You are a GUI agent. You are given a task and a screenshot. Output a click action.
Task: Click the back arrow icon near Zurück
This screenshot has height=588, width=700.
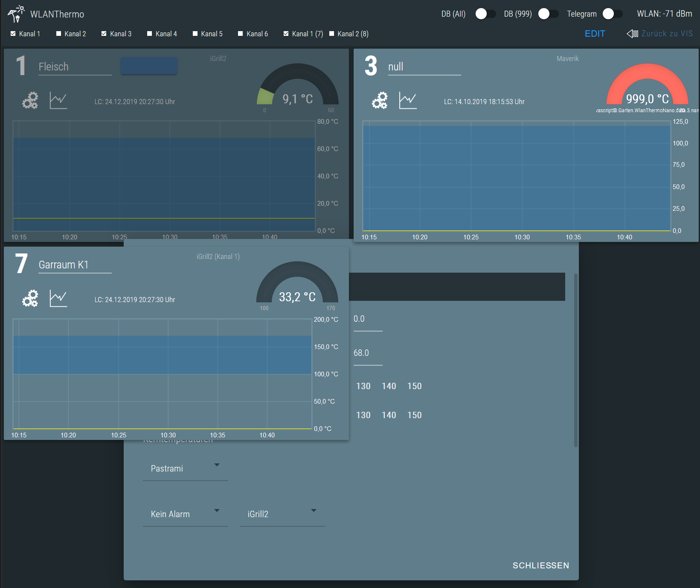point(632,34)
